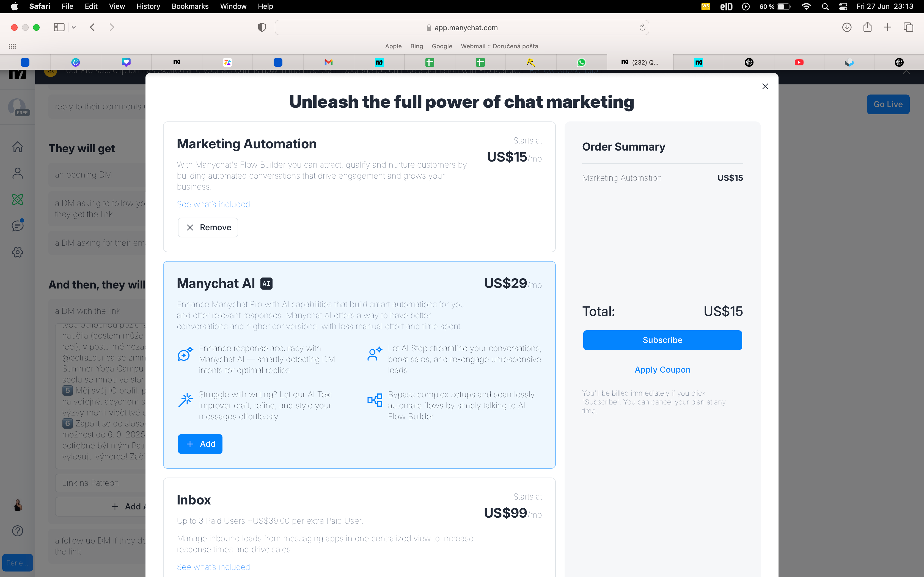Open macOS Control Center toggle icon

click(843, 7)
